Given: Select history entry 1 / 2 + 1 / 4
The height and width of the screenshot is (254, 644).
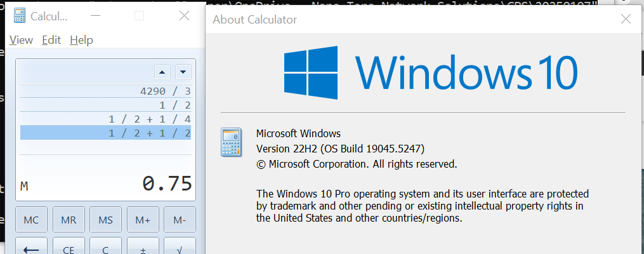Looking at the screenshot, I should (105, 119).
